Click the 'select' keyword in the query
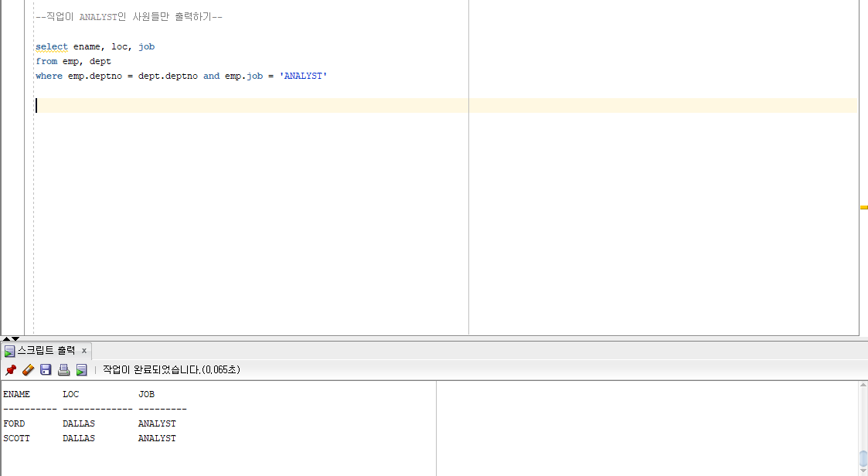Screen dimensions: 868x476 (52, 46)
